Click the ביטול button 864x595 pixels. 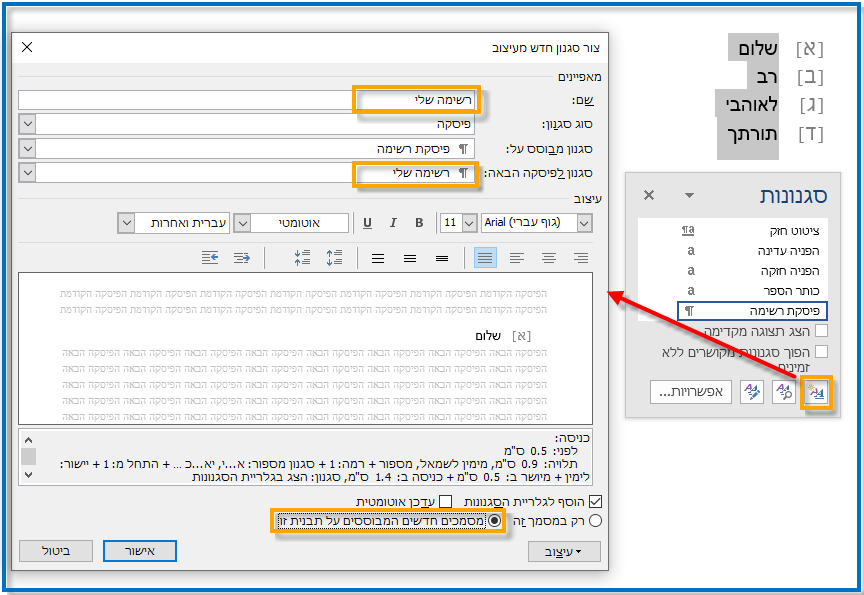tap(56, 551)
